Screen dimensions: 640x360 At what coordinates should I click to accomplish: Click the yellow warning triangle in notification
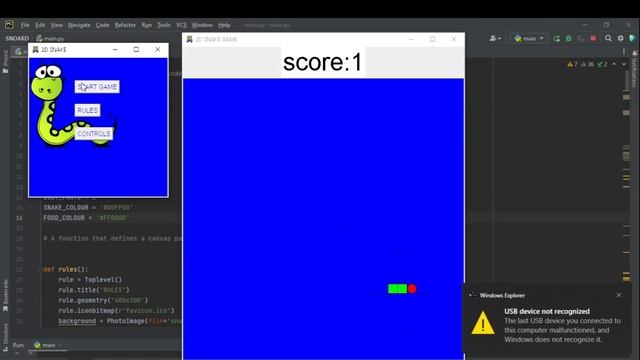483,323
